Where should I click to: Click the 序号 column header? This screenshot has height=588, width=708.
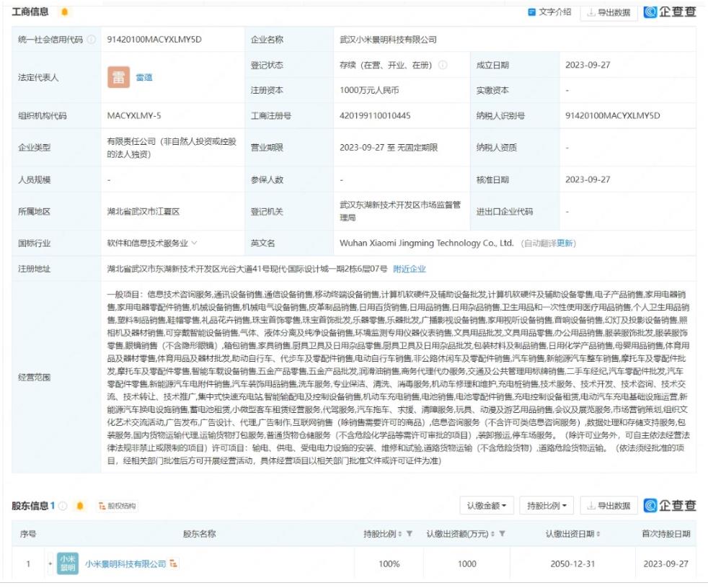[x=28, y=534]
